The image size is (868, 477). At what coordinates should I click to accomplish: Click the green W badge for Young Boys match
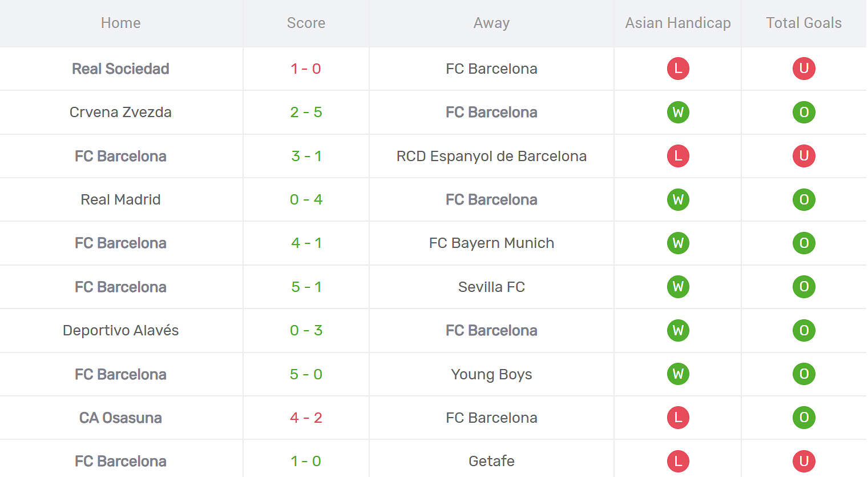point(678,374)
